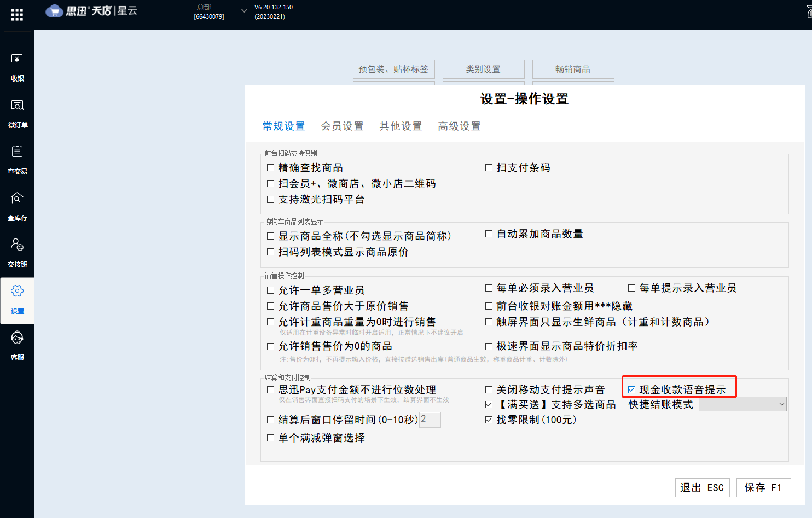Click the 退出 ESC button
The width and height of the screenshot is (812, 518).
(702, 488)
